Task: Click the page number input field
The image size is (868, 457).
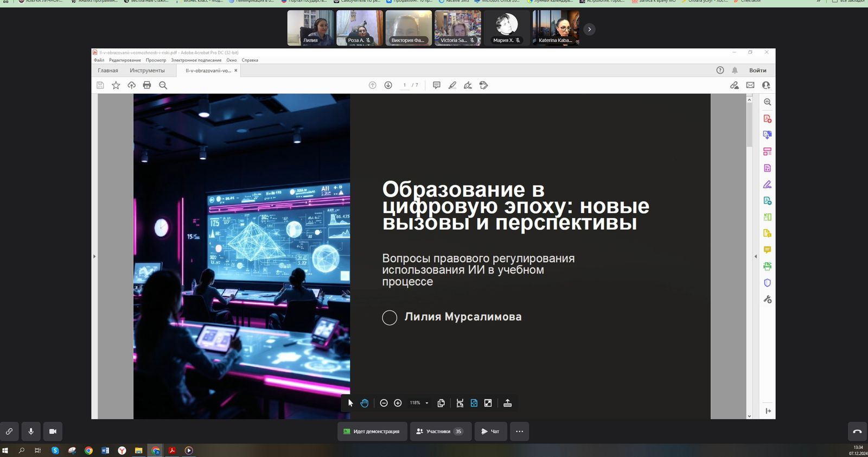Action: tap(404, 85)
